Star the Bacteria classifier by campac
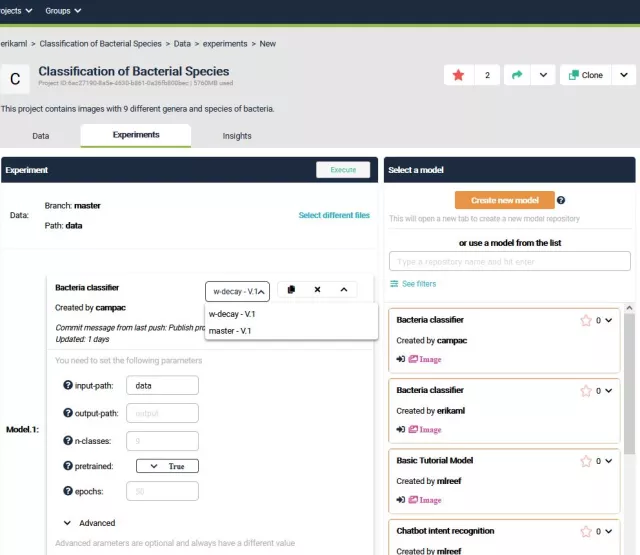 (587, 321)
